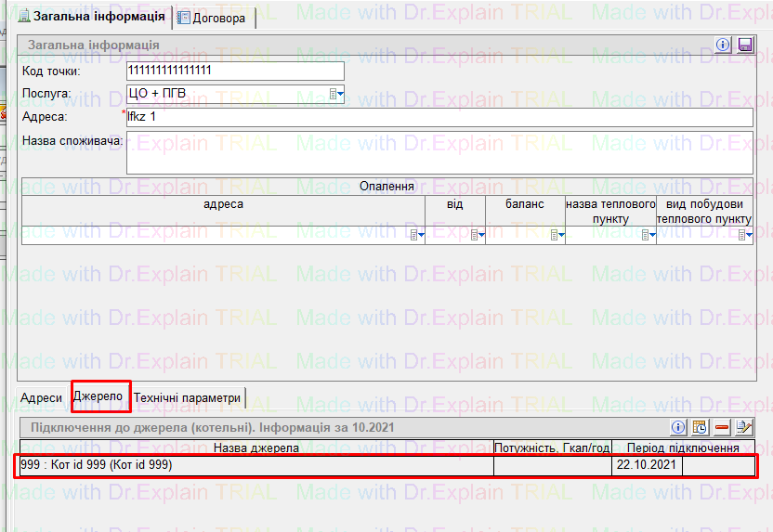
Task: Select the Кот id 999 source row
Action: pyautogui.click(x=251, y=465)
